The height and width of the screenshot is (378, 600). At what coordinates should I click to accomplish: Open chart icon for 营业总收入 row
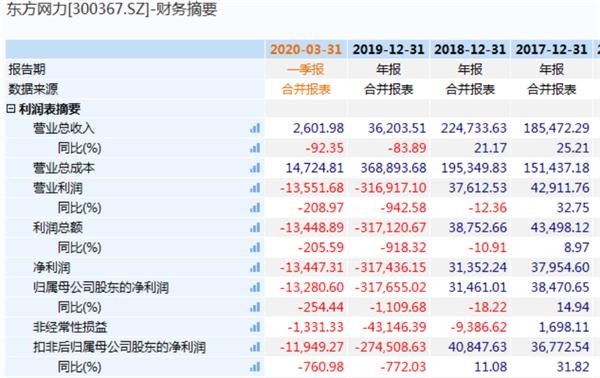pos(255,129)
